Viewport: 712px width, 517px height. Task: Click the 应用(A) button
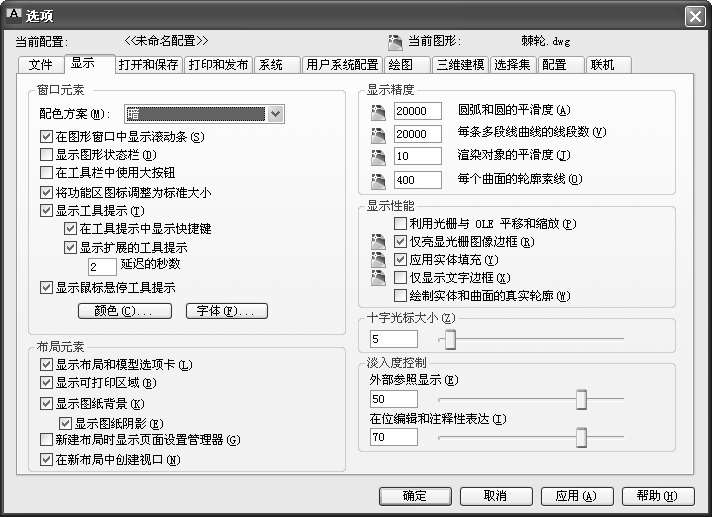click(577, 496)
